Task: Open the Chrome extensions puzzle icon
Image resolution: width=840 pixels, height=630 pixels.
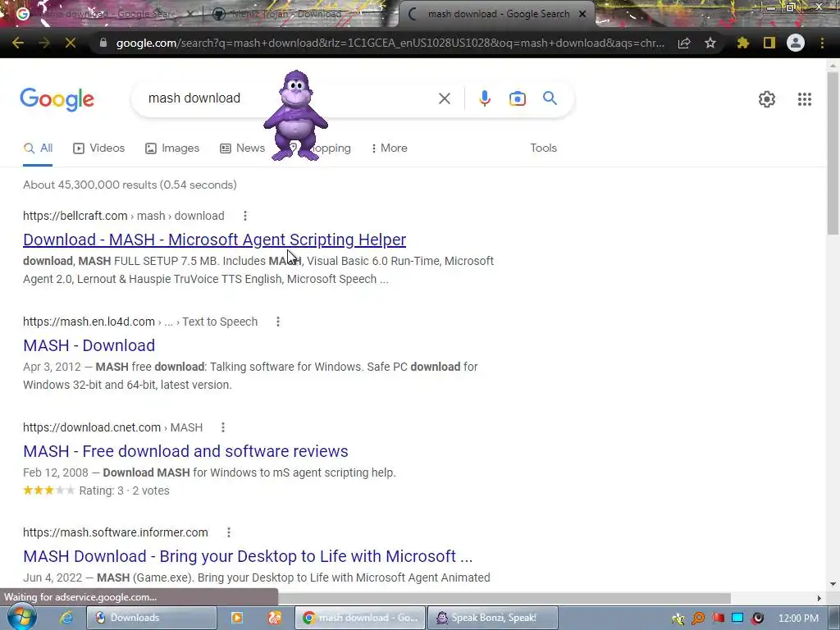Action: coord(742,43)
